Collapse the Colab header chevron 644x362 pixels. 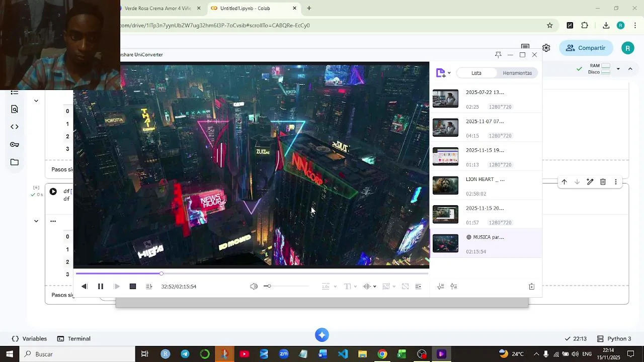(x=630, y=69)
